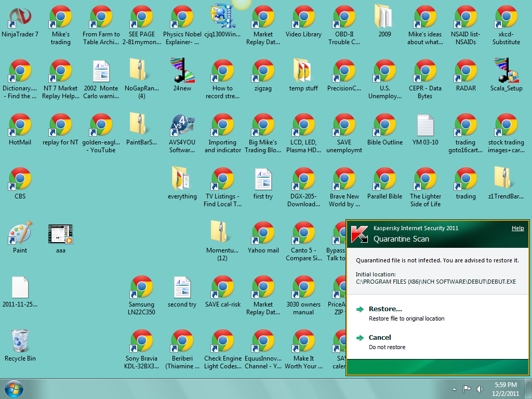This screenshot has width=532, height=399.
Task: Show hidden system tray icons arrow
Action: [454, 389]
